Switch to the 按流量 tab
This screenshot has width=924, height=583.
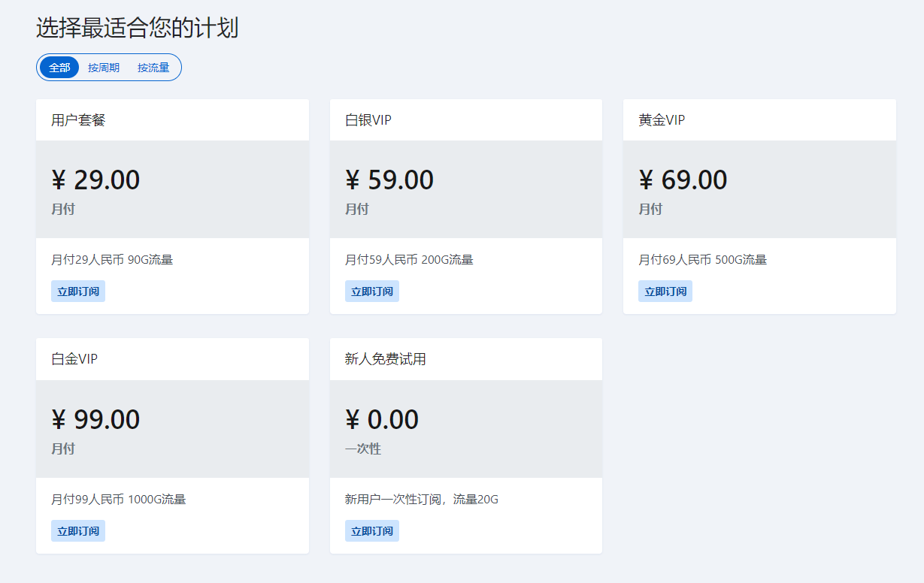coord(153,68)
